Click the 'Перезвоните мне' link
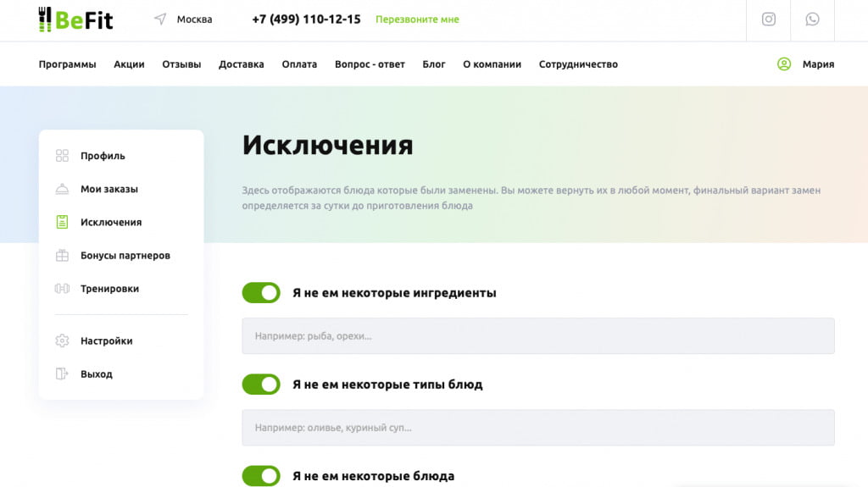868x487 pixels. [x=417, y=19]
